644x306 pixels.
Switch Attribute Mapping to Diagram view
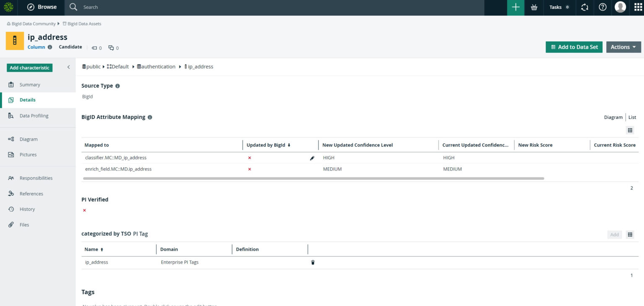point(613,117)
